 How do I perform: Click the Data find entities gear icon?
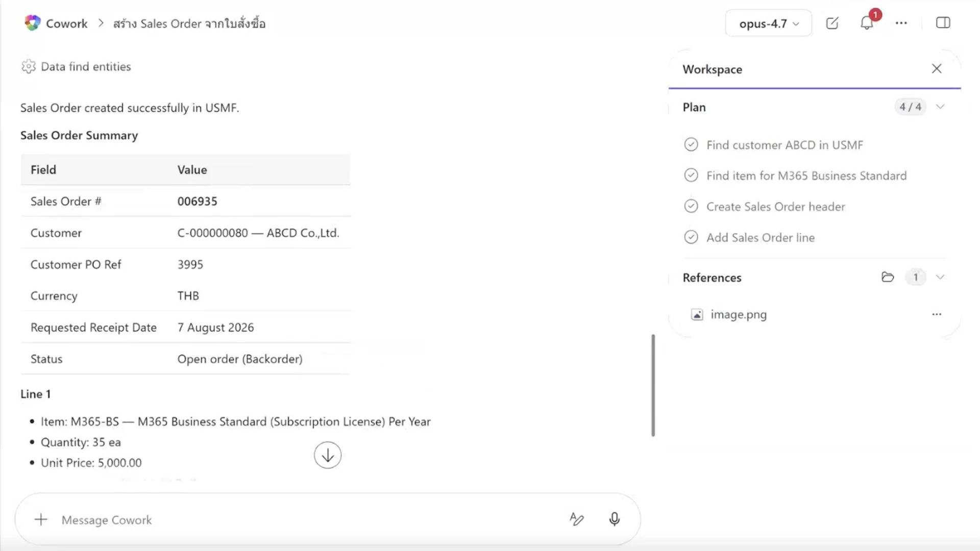[29, 67]
